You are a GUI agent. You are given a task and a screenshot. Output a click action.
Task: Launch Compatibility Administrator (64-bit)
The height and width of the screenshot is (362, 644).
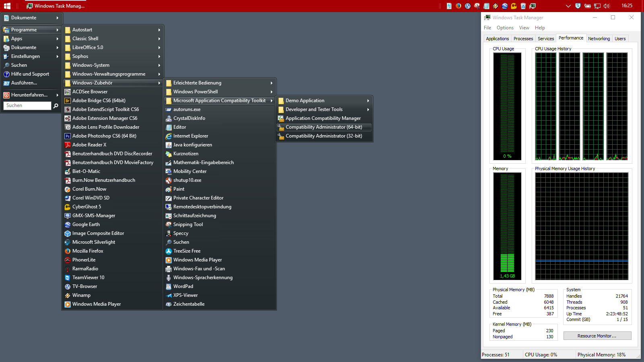point(324,127)
